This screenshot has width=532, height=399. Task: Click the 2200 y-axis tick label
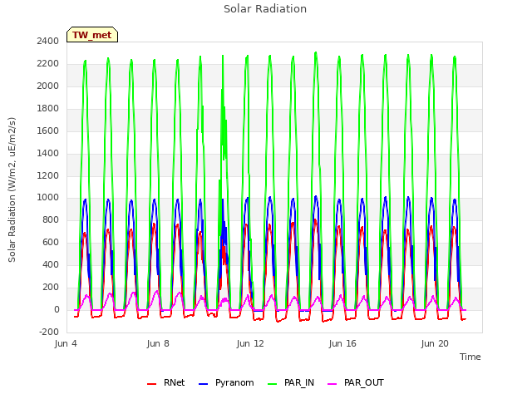pos(48,64)
